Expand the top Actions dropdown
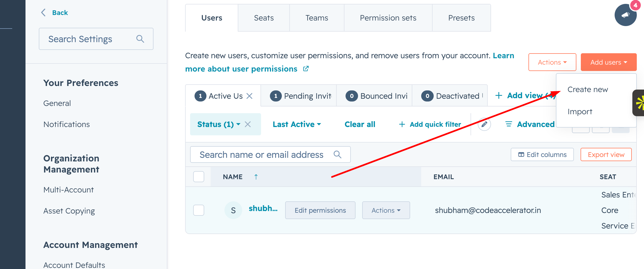The height and width of the screenshot is (269, 644). point(552,62)
